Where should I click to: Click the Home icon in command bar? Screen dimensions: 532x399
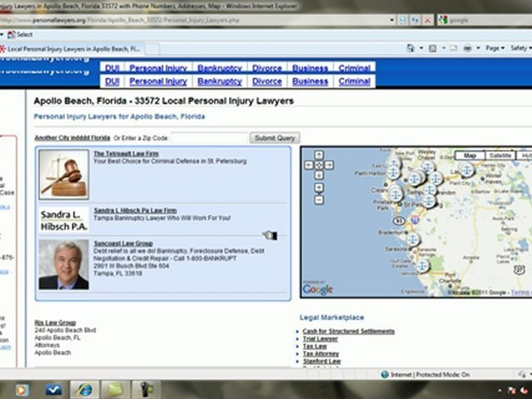(411, 49)
